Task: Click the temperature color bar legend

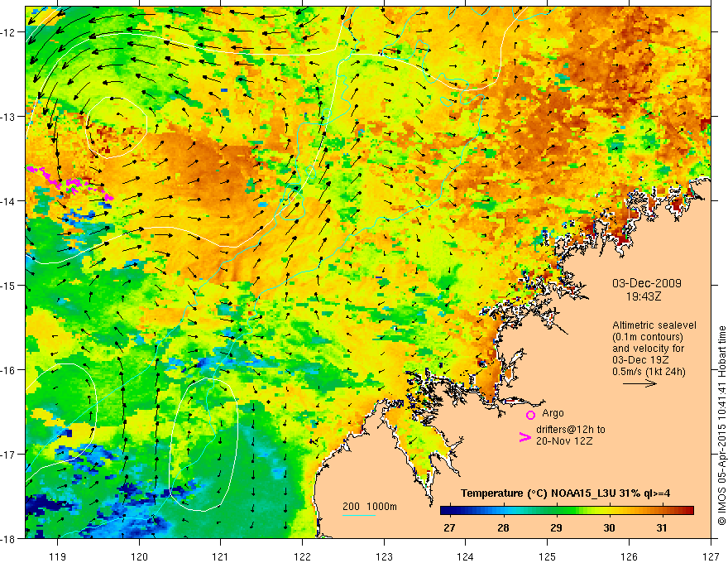Action: tap(567, 510)
